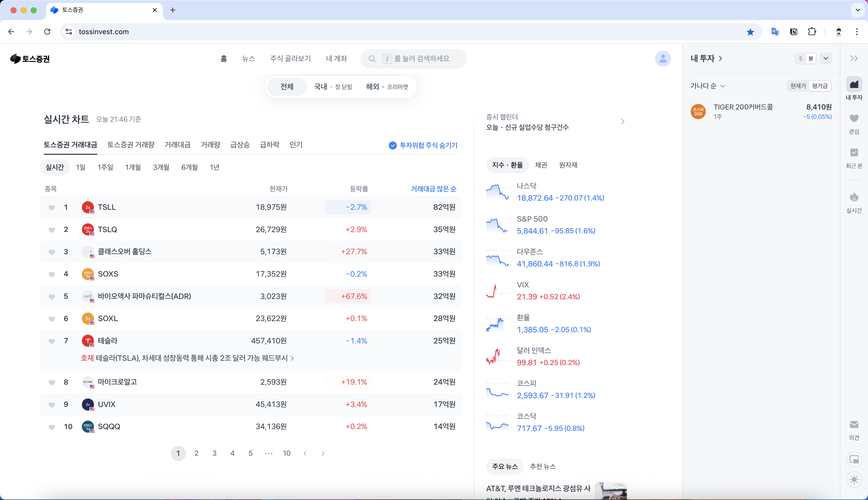
Task: Open Notion extension icon
Action: tap(793, 32)
